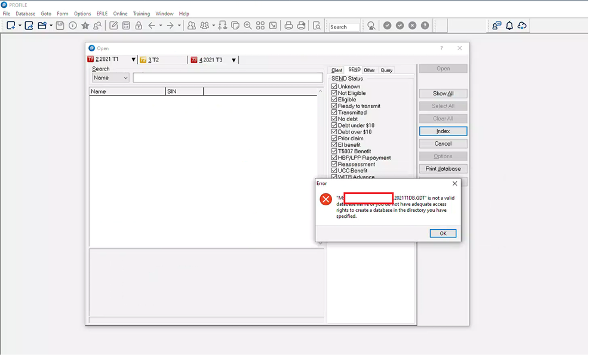This screenshot has height=364, width=596.
Task: Click the forward arrow toolbar icon
Action: pyautogui.click(x=170, y=26)
